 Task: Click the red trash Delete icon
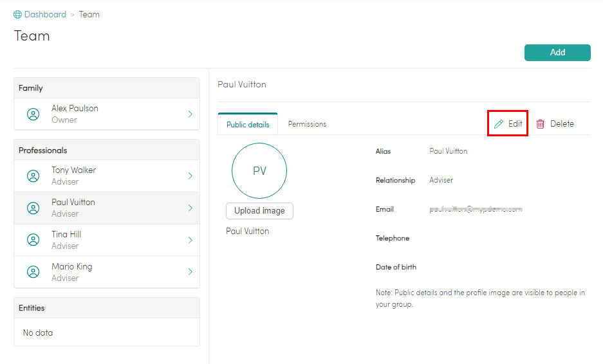click(541, 124)
